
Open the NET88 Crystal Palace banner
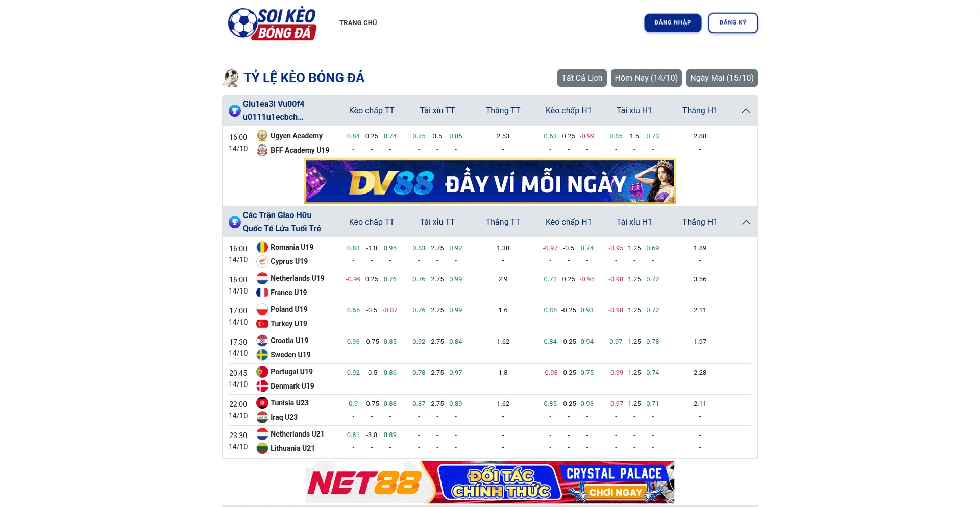(490, 482)
